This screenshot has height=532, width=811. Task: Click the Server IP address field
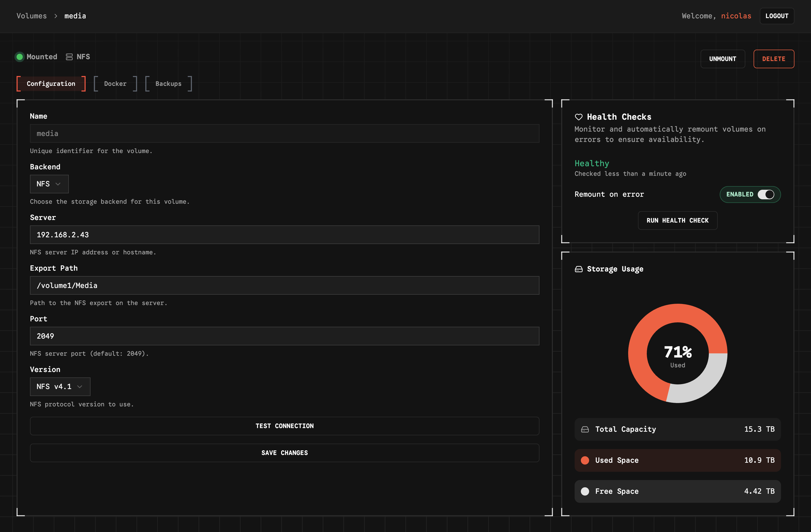(284, 235)
